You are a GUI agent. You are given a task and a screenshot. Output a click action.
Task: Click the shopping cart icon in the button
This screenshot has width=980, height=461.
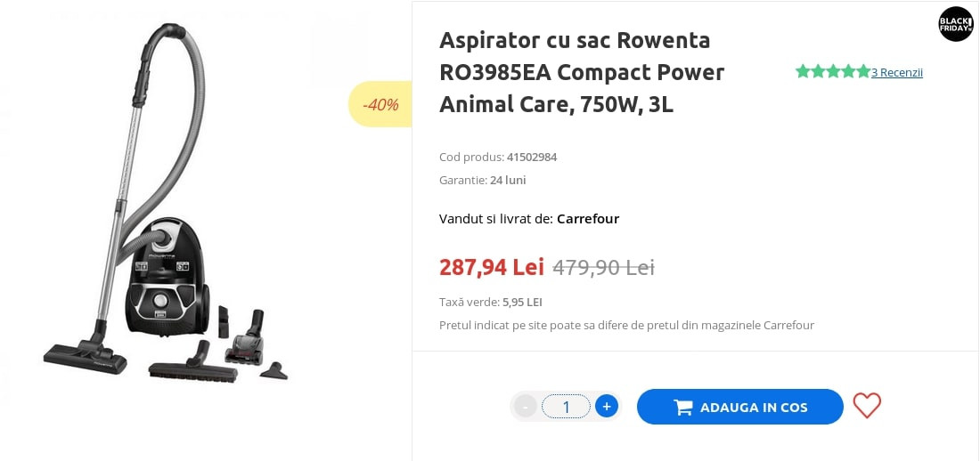click(x=683, y=408)
